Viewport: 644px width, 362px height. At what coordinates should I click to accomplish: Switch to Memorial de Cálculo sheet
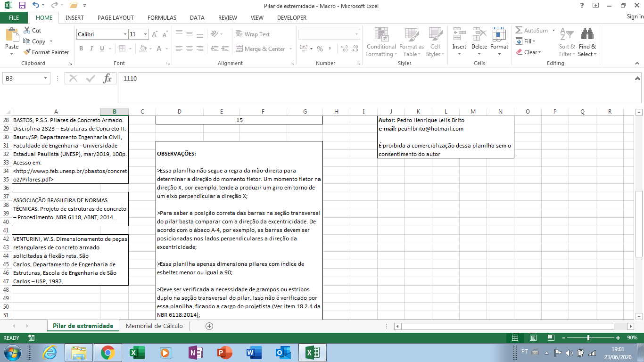154,326
